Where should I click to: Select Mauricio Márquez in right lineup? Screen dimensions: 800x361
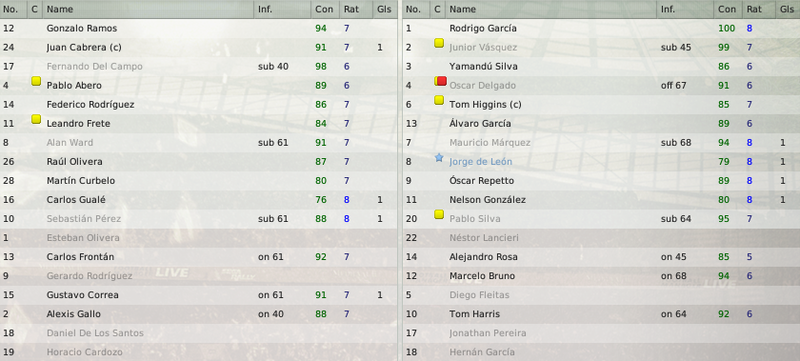pyautogui.click(x=601, y=143)
